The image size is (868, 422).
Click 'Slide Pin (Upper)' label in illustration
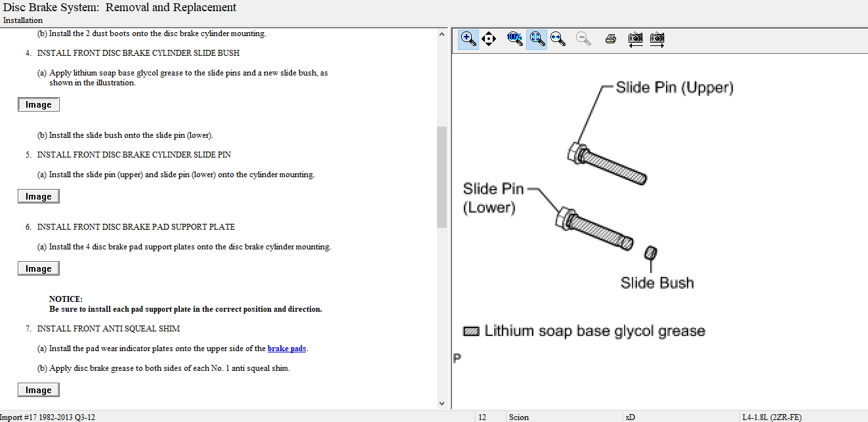[674, 87]
